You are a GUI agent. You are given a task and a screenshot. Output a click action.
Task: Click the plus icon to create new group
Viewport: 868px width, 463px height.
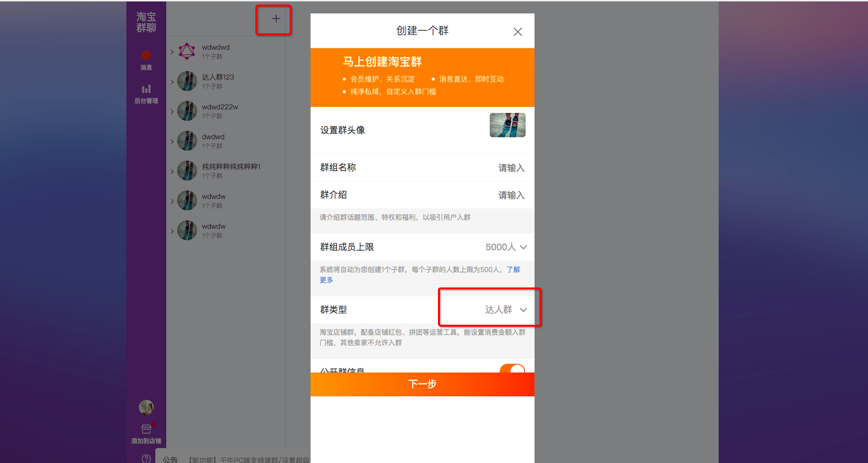(x=276, y=19)
